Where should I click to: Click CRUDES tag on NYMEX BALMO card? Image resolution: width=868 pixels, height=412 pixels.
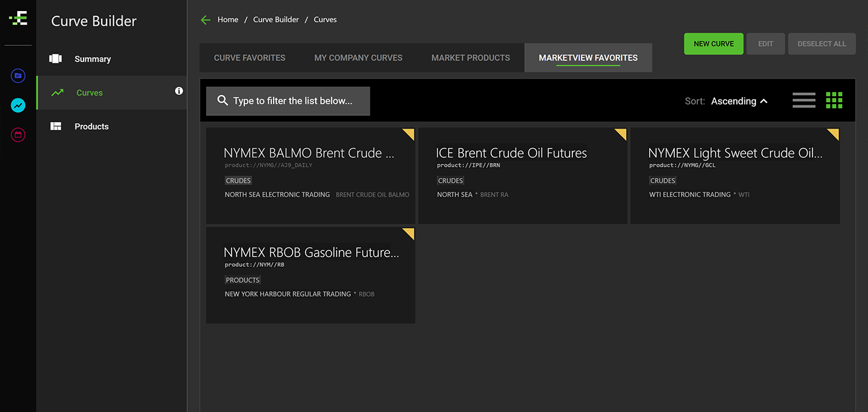pos(238,180)
